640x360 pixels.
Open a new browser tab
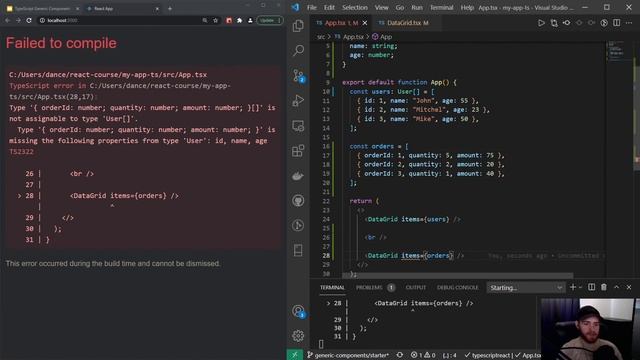(x=170, y=8)
